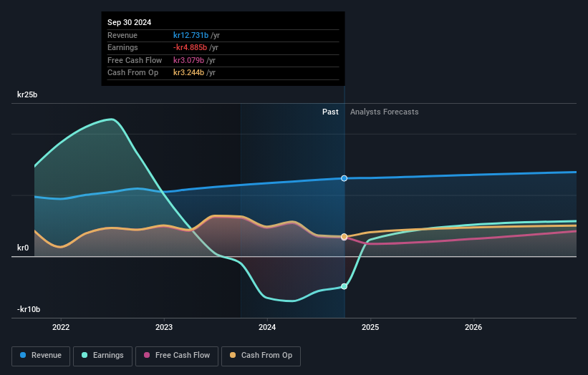Click the kr3.079b free cash flow value
Viewport: 588px width, 375px height.
tap(188, 60)
